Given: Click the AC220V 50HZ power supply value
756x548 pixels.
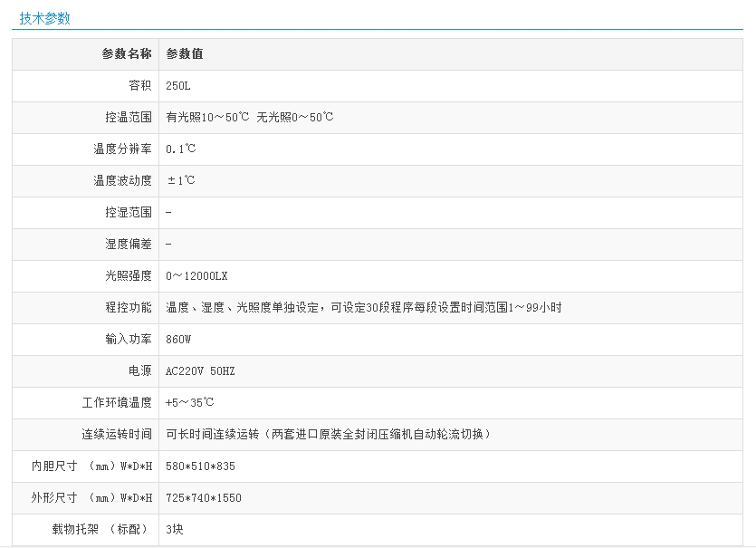Looking at the screenshot, I should [x=200, y=371].
